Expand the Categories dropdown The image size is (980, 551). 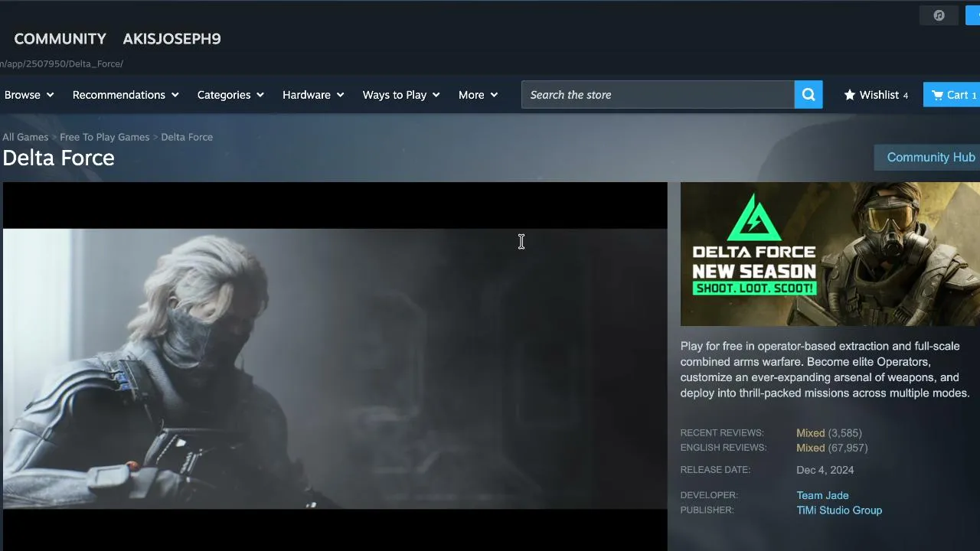click(230, 95)
